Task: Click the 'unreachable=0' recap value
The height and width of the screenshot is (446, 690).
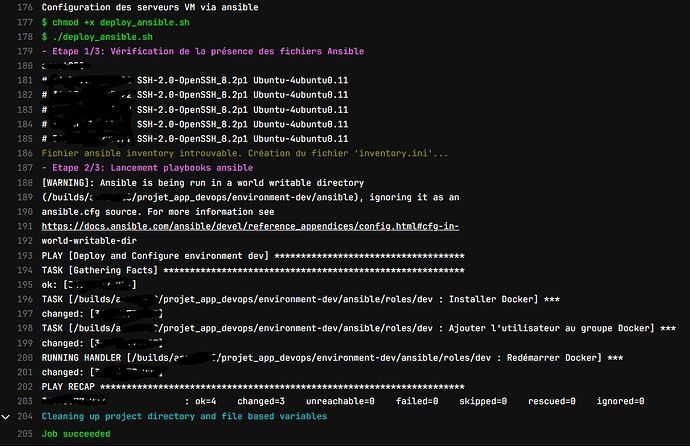Action: pos(340,401)
